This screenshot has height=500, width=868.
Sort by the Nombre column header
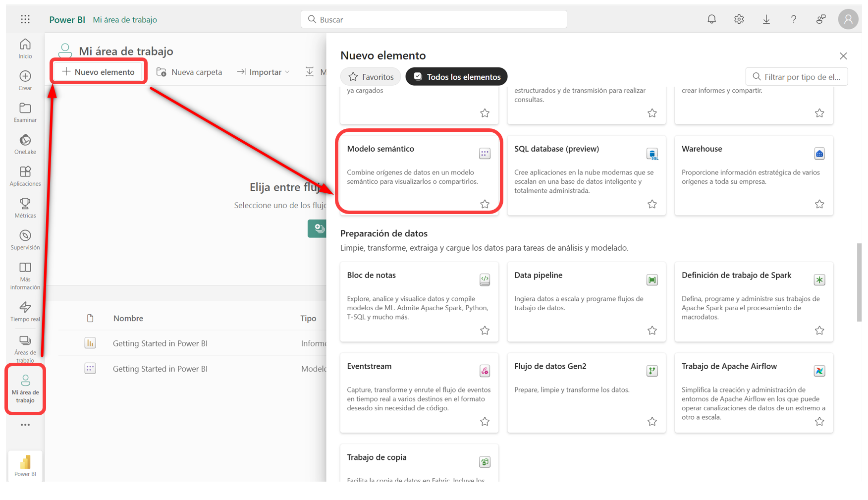click(128, 318)
